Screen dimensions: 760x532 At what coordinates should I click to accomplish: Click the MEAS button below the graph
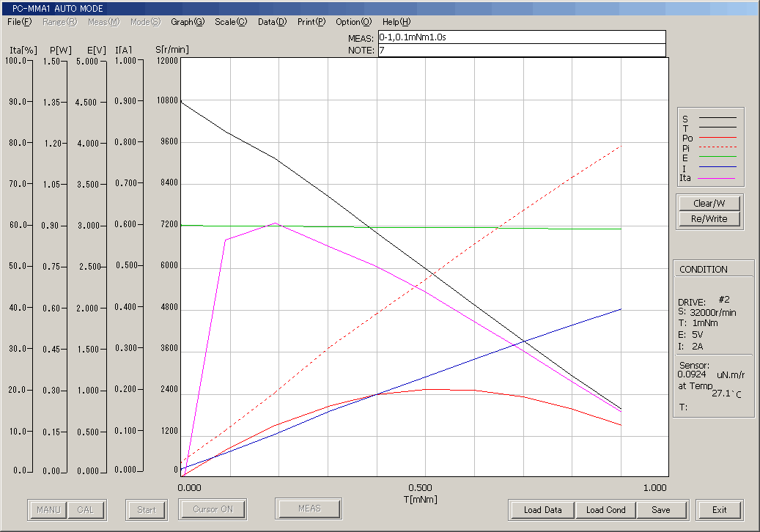tap(309, 509)
